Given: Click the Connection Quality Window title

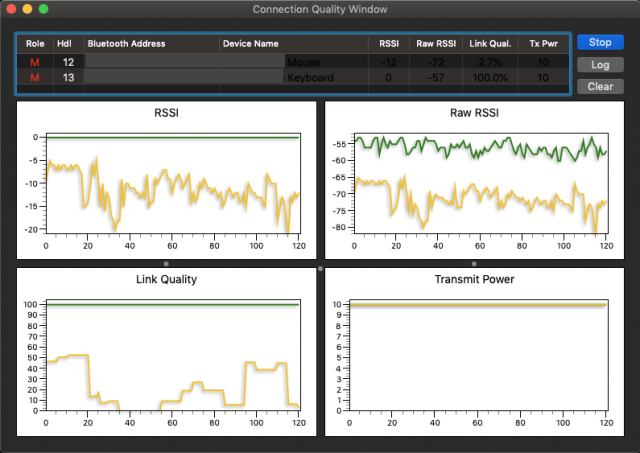Looking at the screenshot, I should click(x=320, y=9).
